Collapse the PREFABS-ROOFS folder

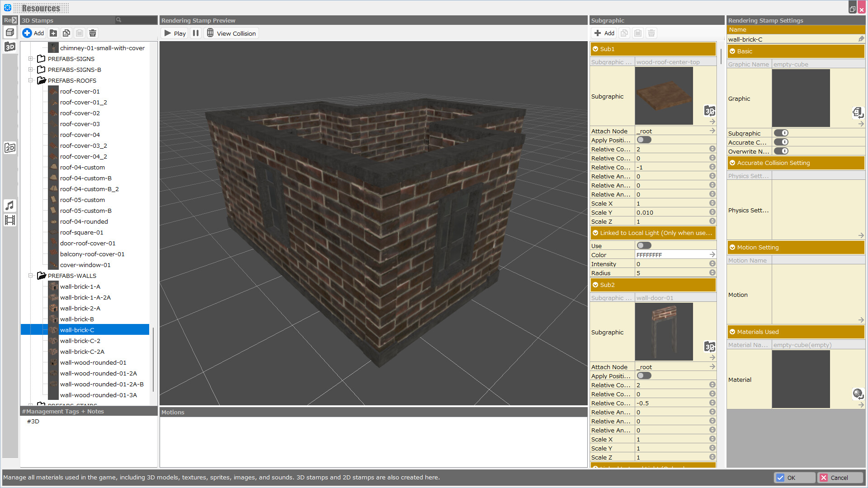(x=30, y=80)
